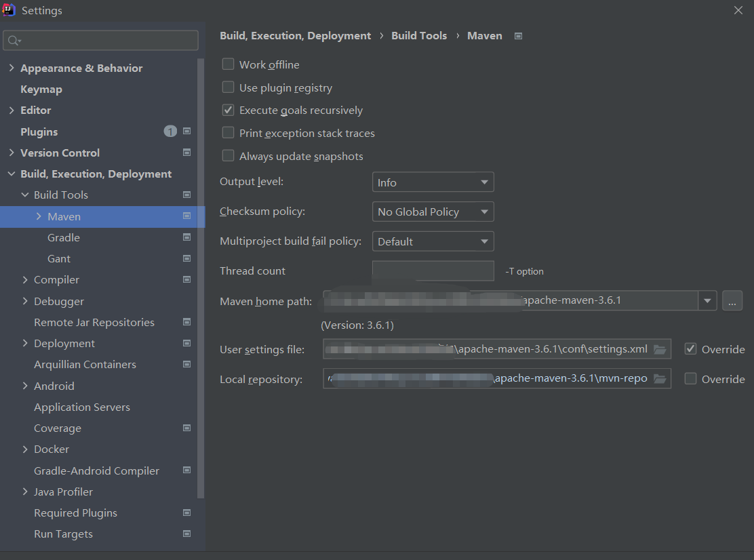754x560 pixels.
Task: Open the Maven home path dropdown arrow
Action: [x=707, y=301]
